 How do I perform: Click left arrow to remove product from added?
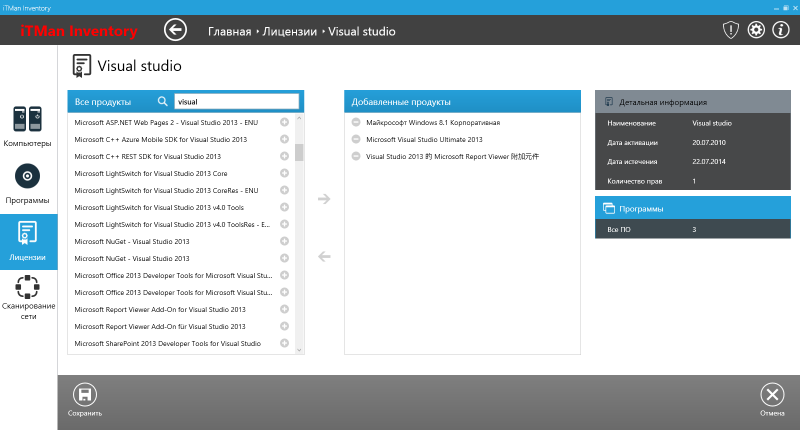324,257
